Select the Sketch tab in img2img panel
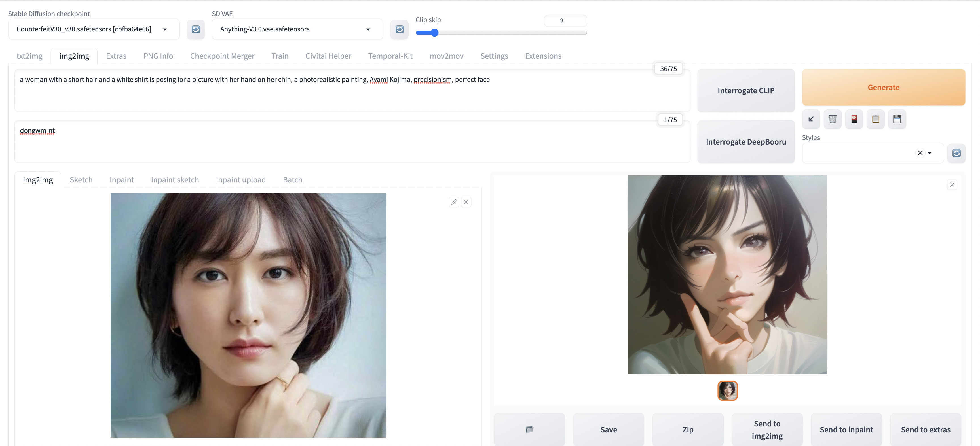 [x=81, y=179]
